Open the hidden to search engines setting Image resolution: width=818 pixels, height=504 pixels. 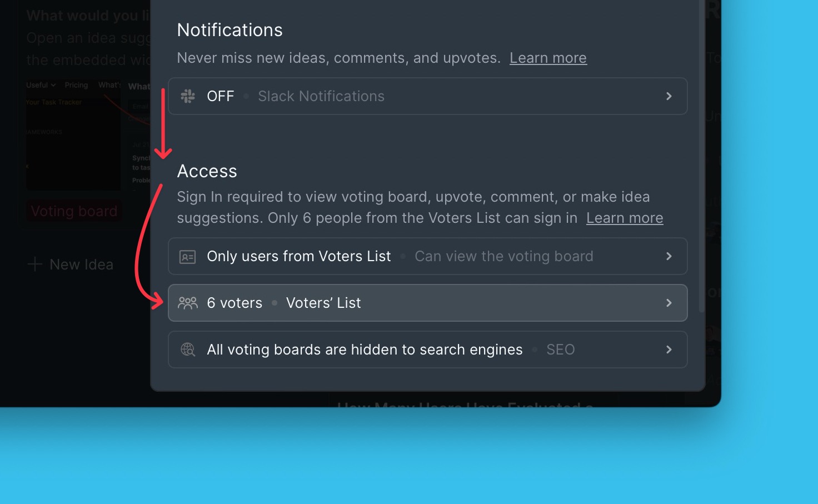(x=365, y=350)
